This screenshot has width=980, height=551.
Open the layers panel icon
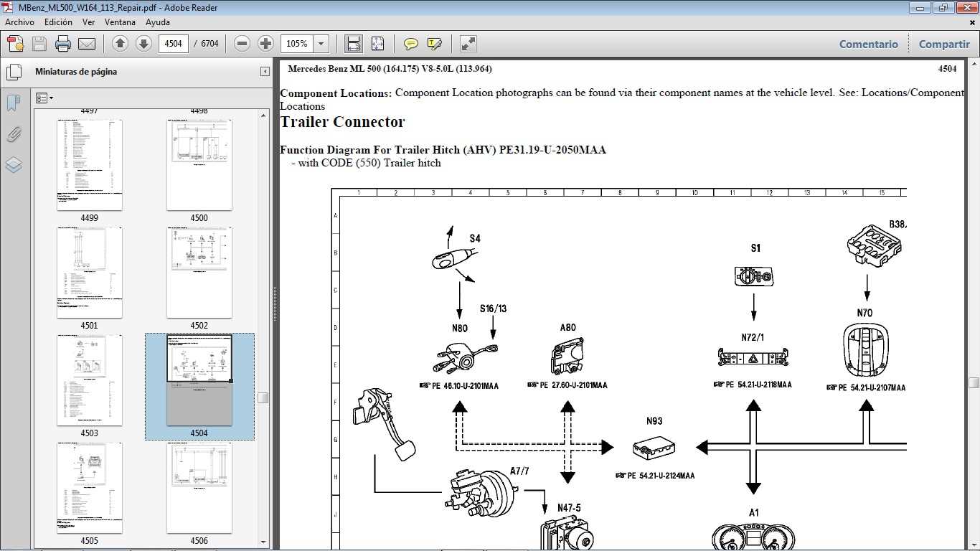pyautogui.click(x=14, y=165)
